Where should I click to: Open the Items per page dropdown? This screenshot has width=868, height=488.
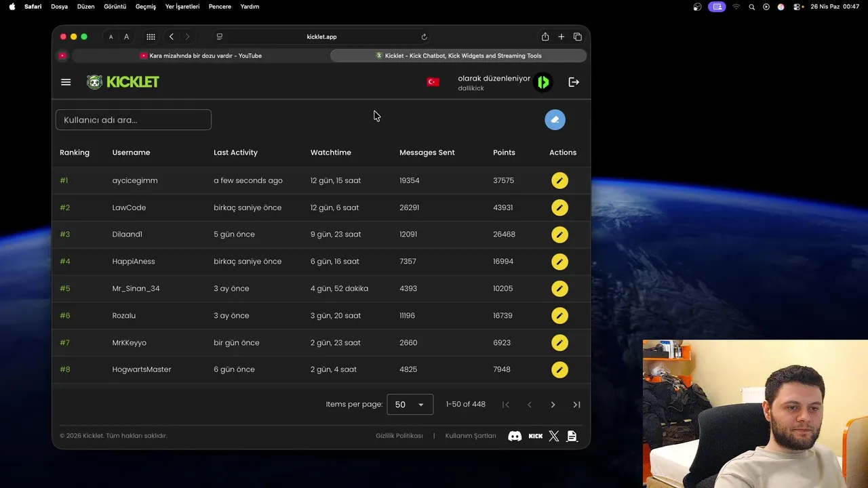410,405
